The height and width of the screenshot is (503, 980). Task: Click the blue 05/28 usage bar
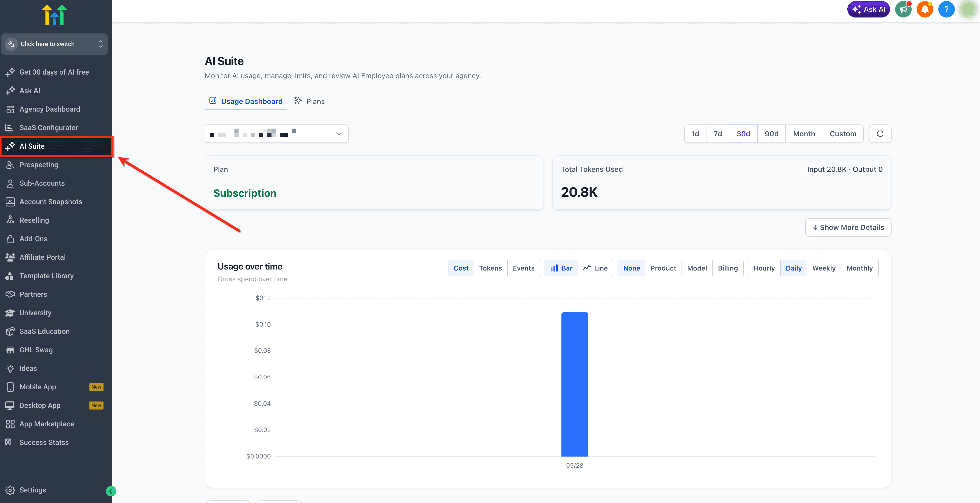[x=575, y=384]
